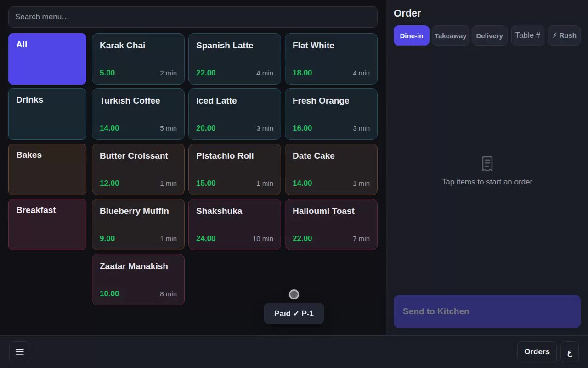Filter menu by Drinks category
The image size is (588, 368).
click(x=47, y=114)
